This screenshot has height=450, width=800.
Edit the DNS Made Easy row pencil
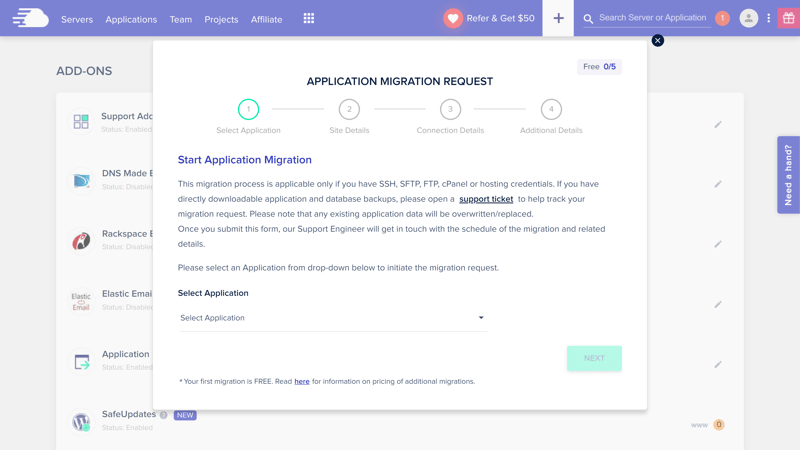point(718,184)
